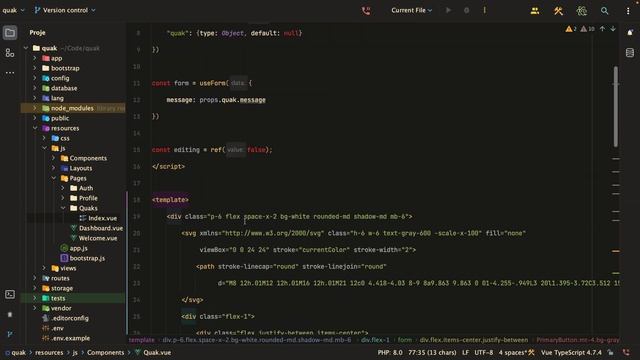Click the 77:35 cursor position widget
This screenshot has height=360, width=640.
432,353
